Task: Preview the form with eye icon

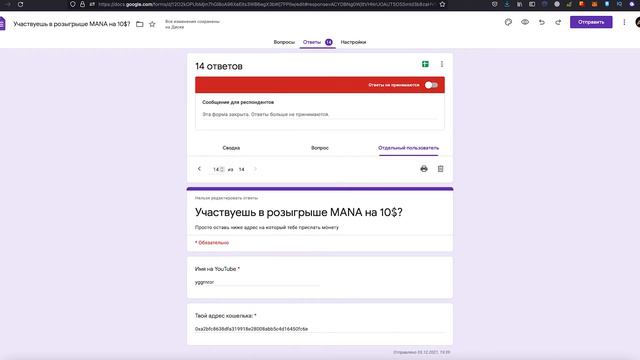Action: (x=525, y=22)
